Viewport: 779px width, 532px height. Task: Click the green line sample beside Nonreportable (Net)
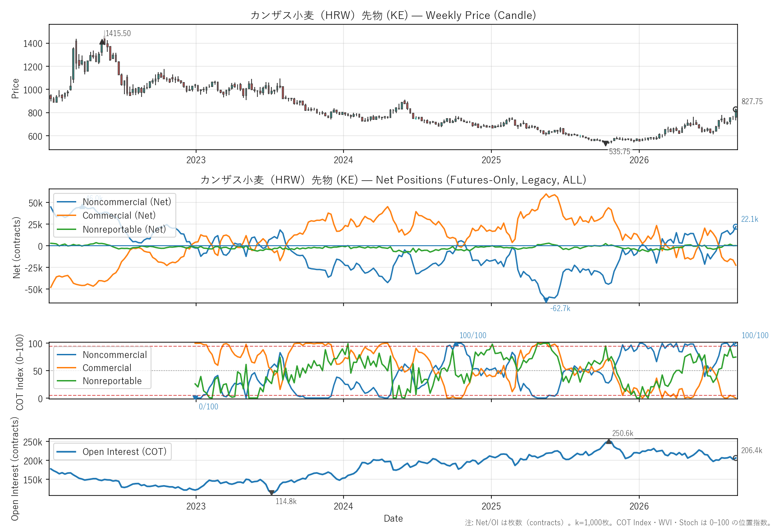coord(67,229)
